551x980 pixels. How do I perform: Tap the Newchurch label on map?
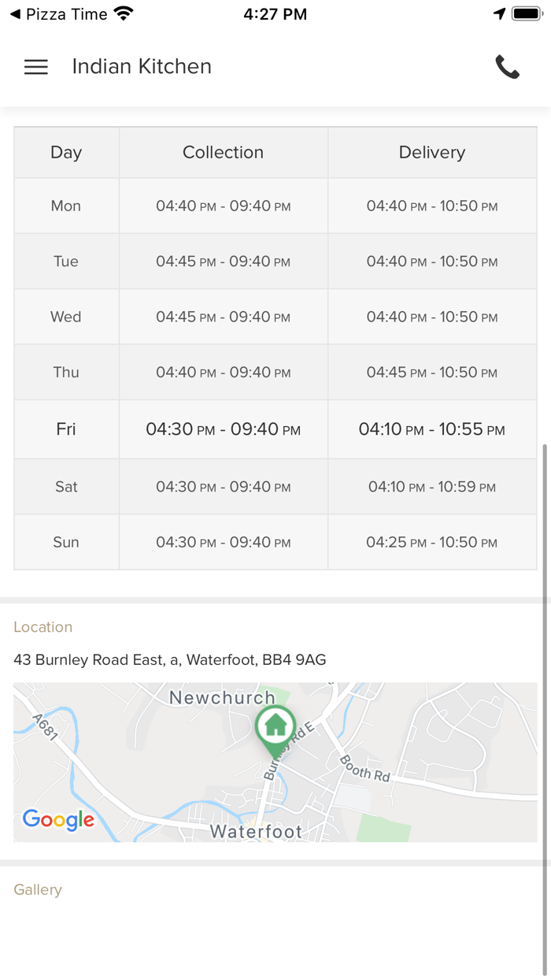tap(222, 697)
